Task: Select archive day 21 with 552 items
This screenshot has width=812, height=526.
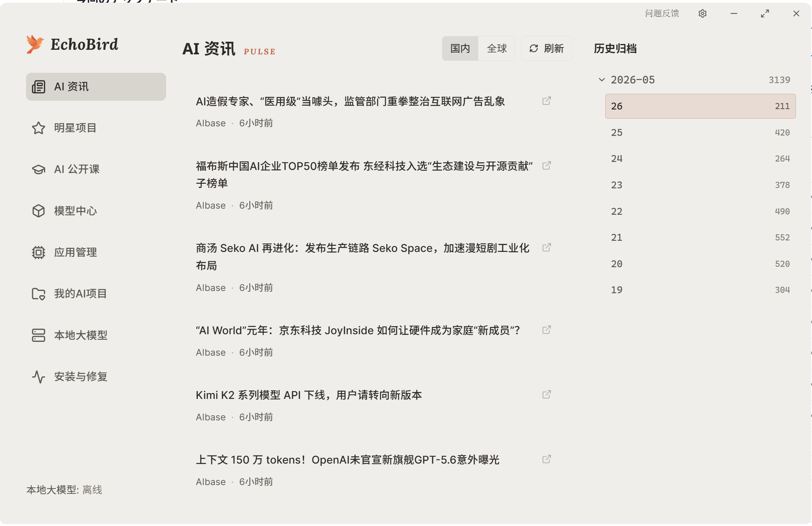Action: [x=700, y=237]
